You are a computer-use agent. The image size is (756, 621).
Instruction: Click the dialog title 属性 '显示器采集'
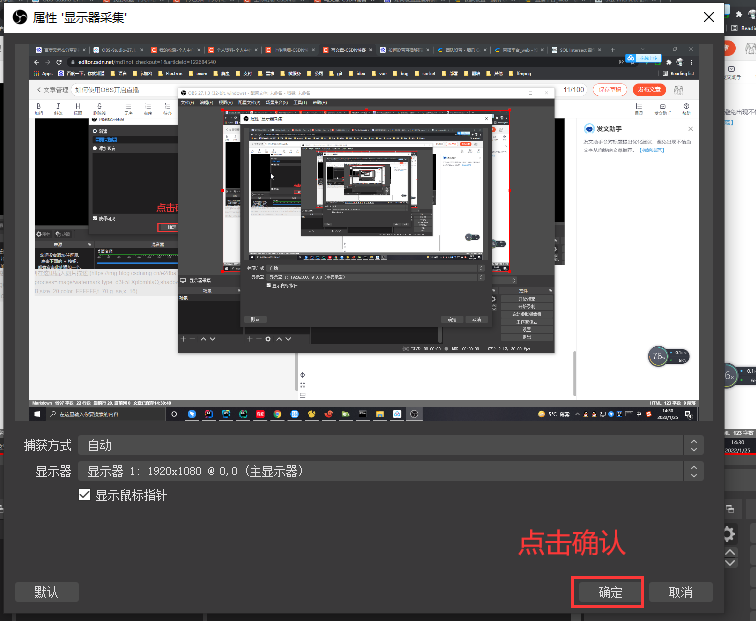tap(80, 17)
